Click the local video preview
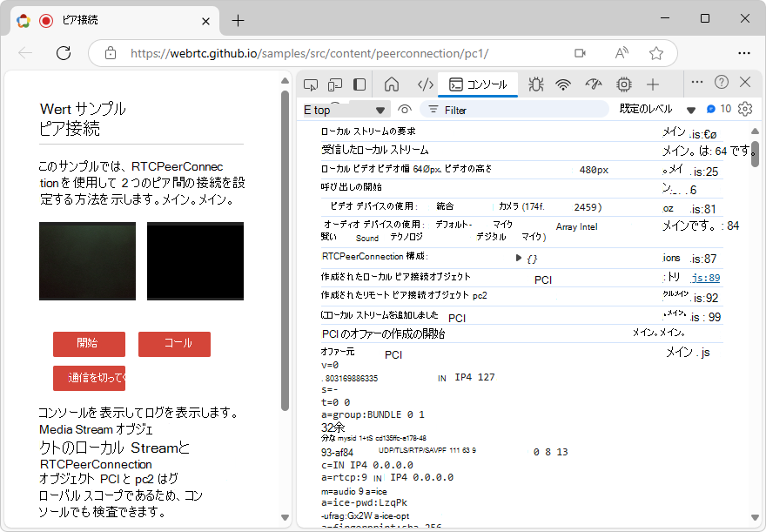This screenshot has width=766, height=532. 87,261
